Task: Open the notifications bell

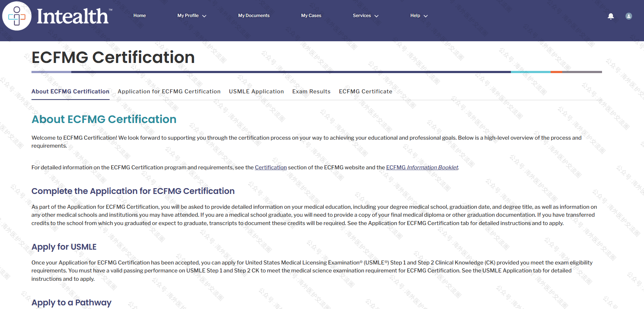Action: [x=611, y=16]
